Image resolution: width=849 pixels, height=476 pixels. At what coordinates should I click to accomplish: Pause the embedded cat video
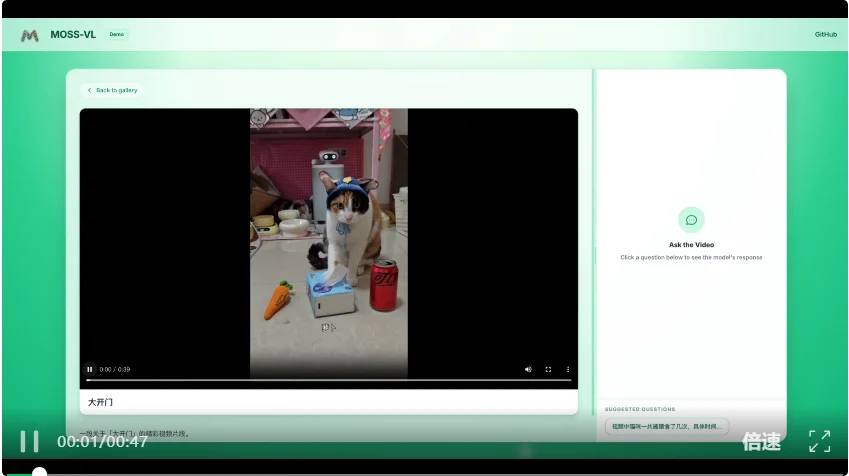pos(90,369)
